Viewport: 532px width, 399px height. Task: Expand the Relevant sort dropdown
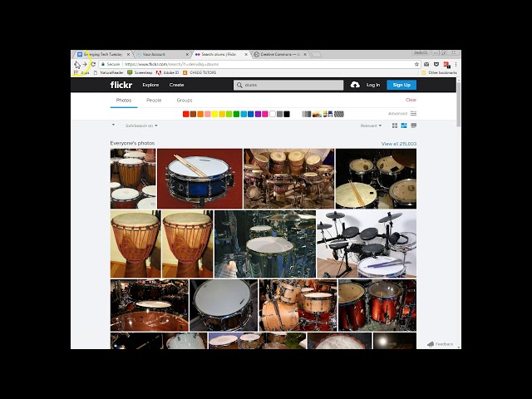371,126
